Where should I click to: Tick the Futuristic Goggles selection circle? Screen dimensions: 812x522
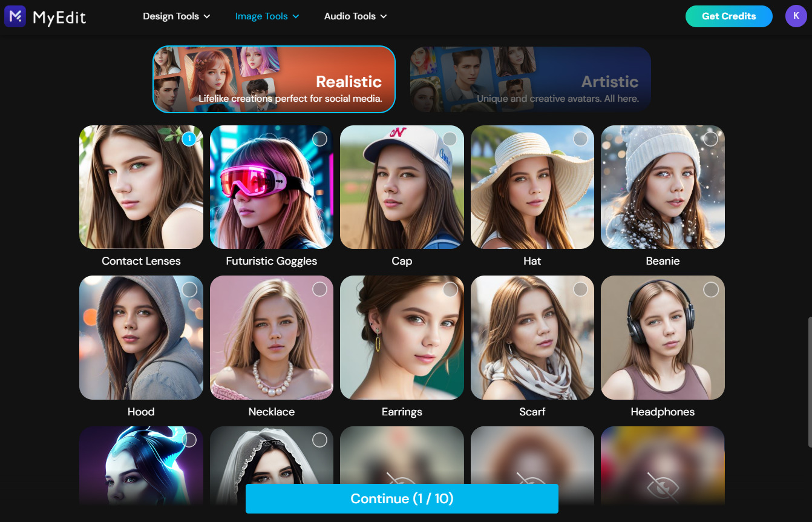tap(319, 139)
